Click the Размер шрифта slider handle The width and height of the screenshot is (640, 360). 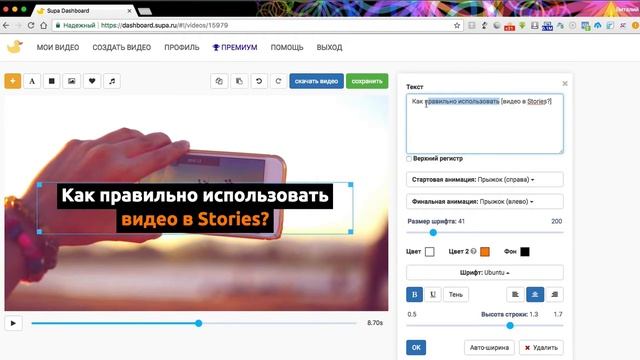coord(433,233)
